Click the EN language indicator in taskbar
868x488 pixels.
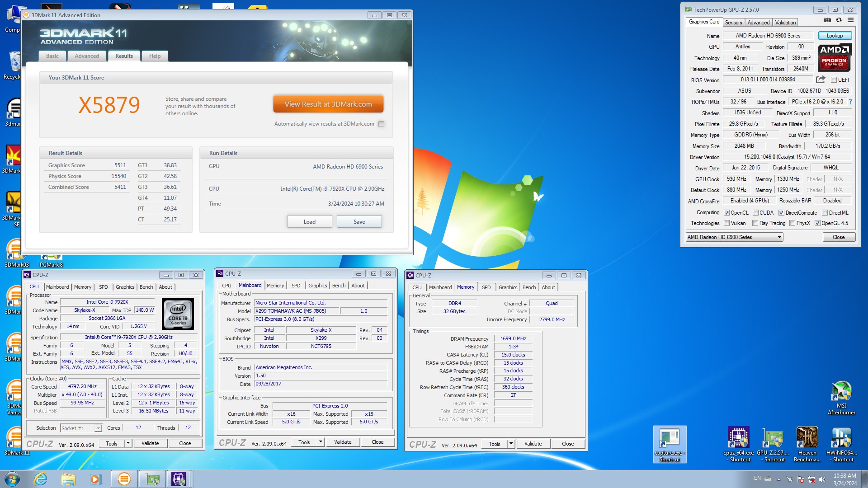757,478
